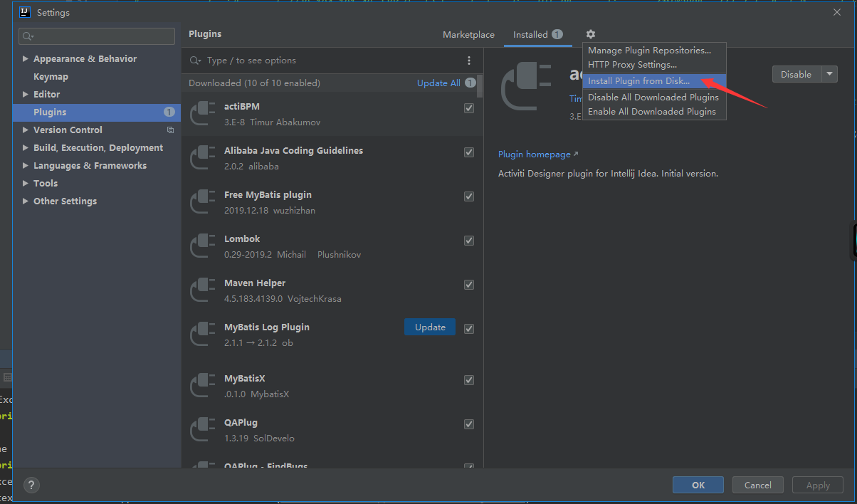This screenshot has height=504, width=857.
Task: Click the search magnifier in settings search
Action: click(x=28, y=36)
